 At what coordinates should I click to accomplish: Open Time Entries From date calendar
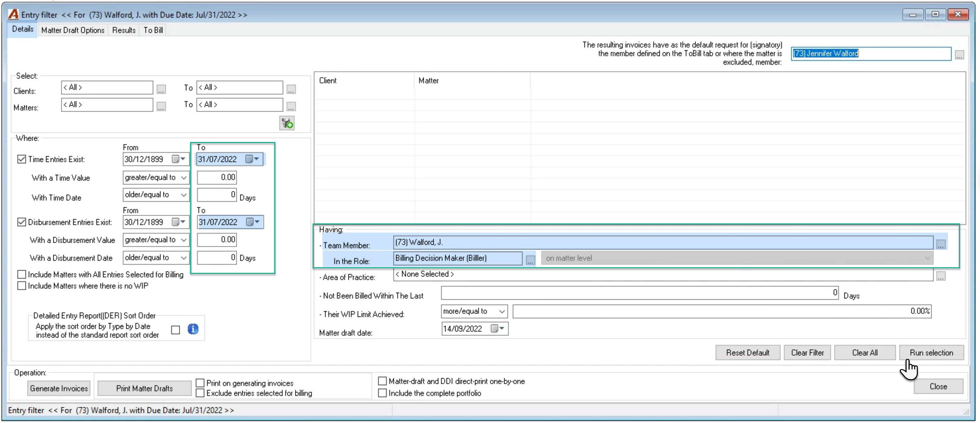pyautogui.click(x=178, y=159)
